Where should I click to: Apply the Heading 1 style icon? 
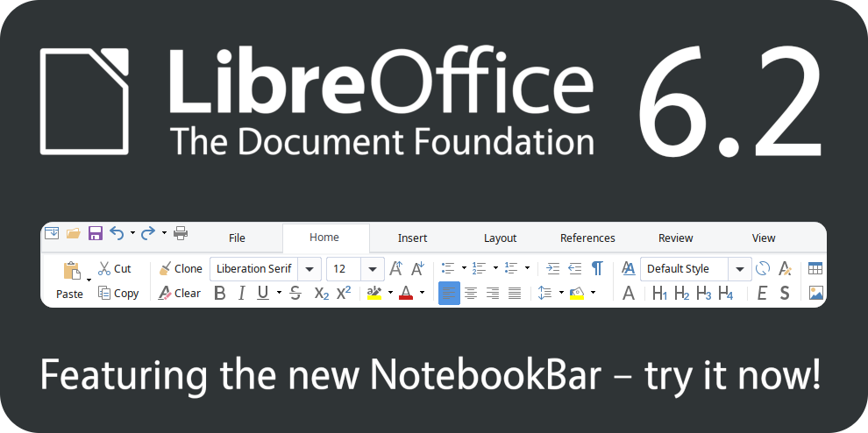tap(659, 294)
